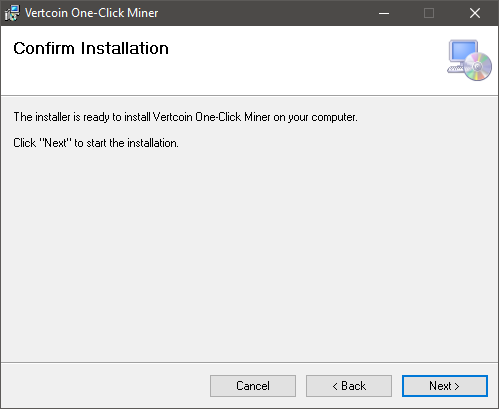The image size is (499, 409).
Task: Click the 'installer is ready to install' sentence
Action: 185,117
